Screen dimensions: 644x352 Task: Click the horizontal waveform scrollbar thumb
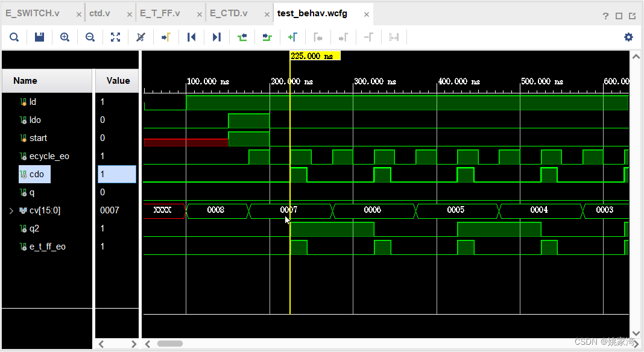click(x=170, y=344)
